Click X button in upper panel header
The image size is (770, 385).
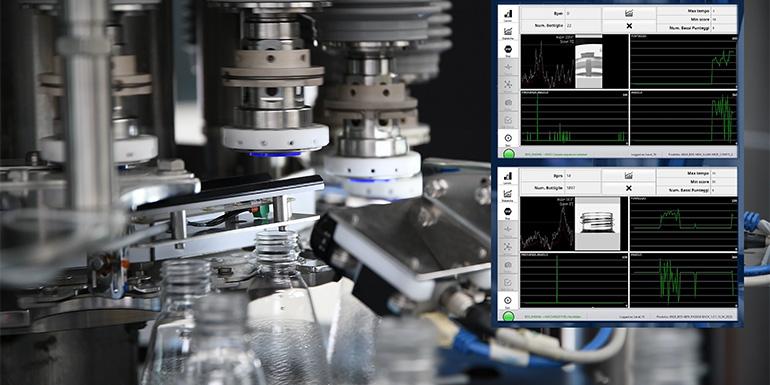point(629,26)
